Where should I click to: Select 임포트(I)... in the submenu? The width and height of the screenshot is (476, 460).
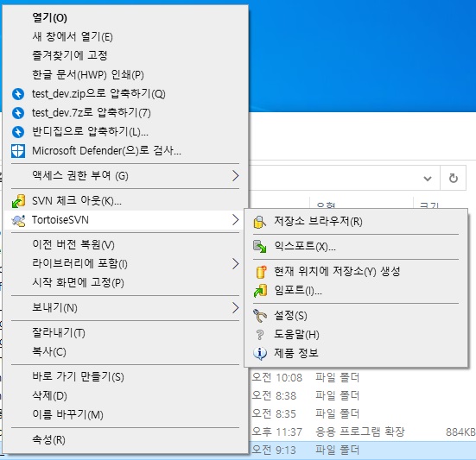(356, 291)
